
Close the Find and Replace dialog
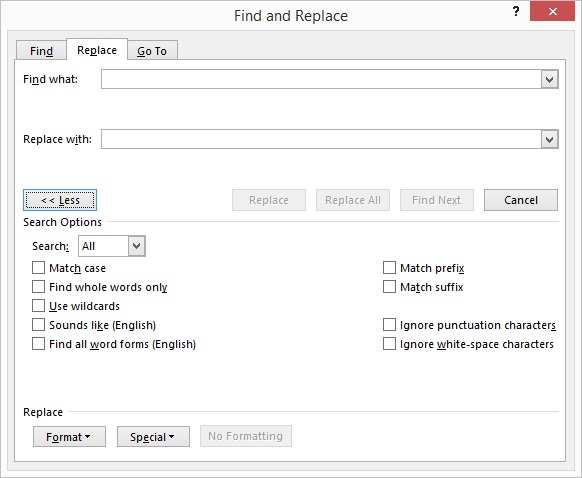click(552, 12)
